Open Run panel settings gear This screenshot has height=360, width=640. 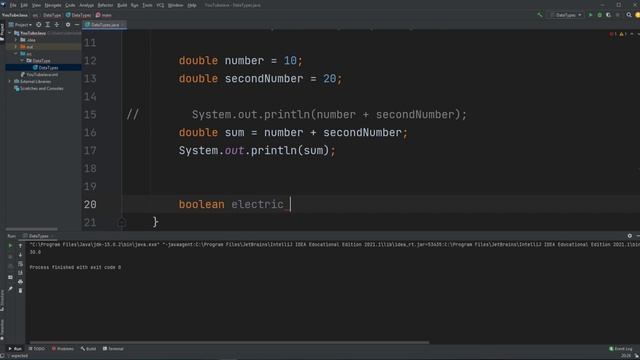coord(629,236)
